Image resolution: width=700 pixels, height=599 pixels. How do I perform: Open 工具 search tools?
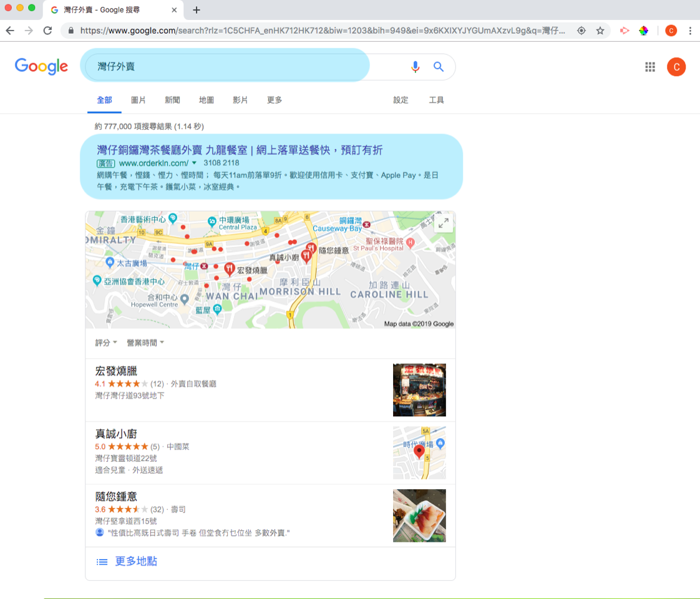436,100
